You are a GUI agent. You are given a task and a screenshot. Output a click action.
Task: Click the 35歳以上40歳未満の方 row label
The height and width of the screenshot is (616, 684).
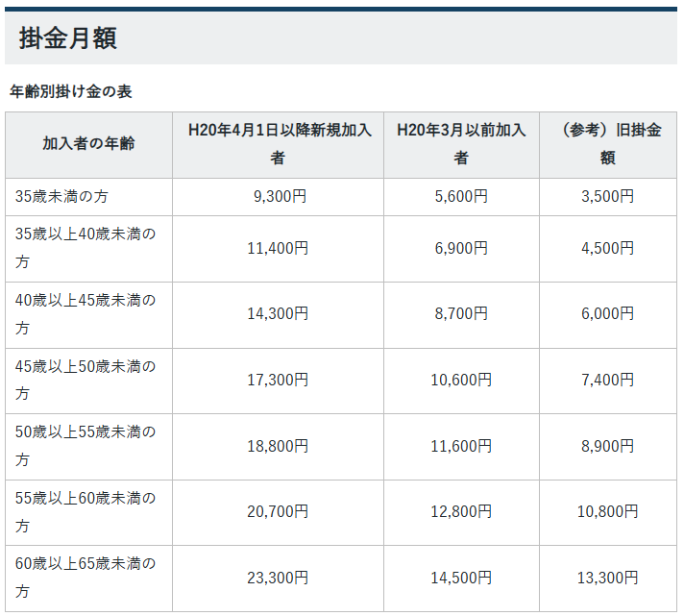tap(85, 248)
